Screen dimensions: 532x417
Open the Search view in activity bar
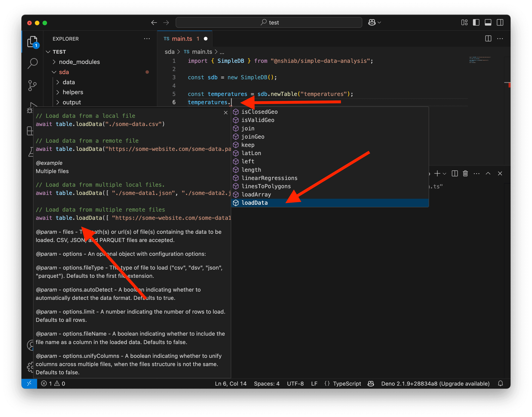32,64
